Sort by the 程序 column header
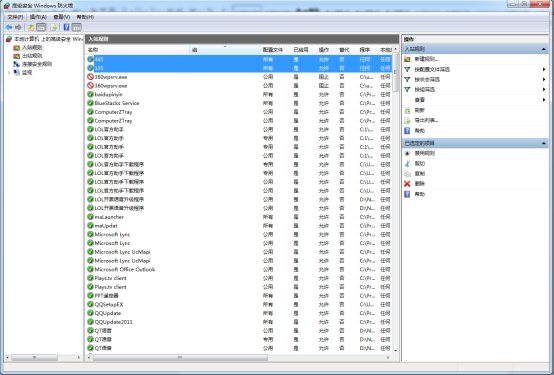554x375 pixels. (x=367, y=50)
